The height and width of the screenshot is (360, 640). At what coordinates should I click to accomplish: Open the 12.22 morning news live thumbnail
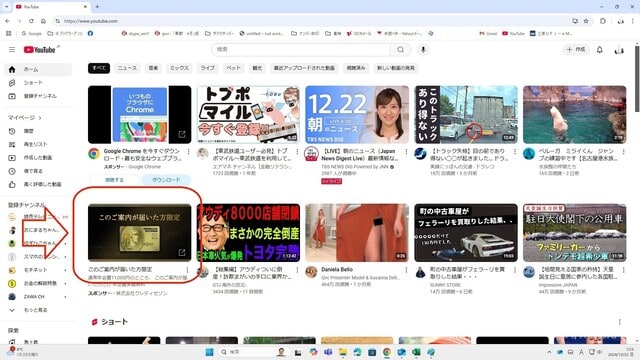click(357, 114)
